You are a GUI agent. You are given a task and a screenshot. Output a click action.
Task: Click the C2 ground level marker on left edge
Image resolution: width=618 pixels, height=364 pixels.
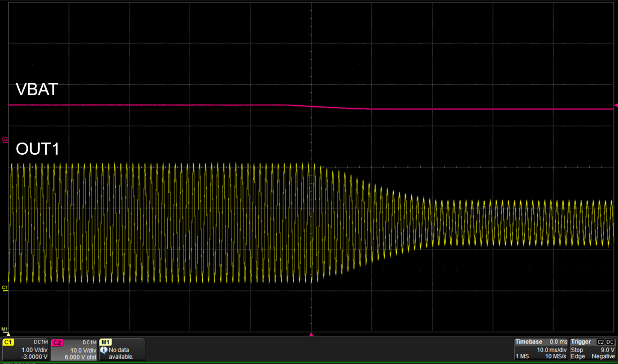pyautogui.click(x=5, y=140)
